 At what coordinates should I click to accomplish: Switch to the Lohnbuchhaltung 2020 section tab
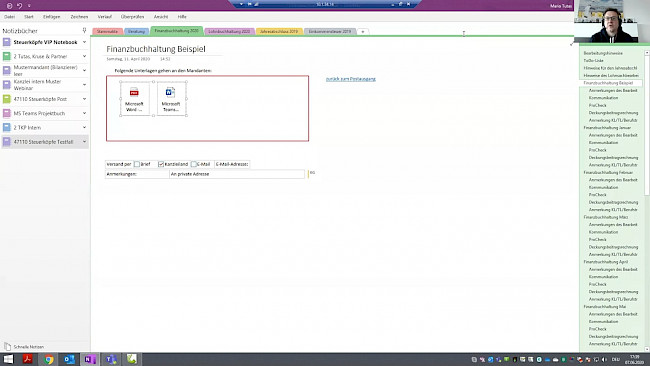tap(229, 32)
